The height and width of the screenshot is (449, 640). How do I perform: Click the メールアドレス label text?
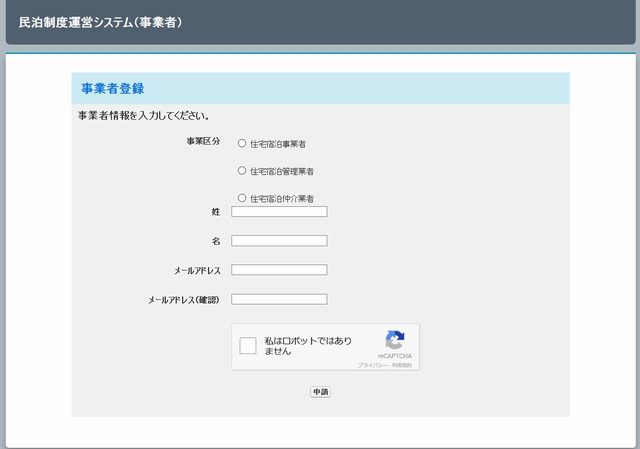pyautogui.click(x=196, y=270)
